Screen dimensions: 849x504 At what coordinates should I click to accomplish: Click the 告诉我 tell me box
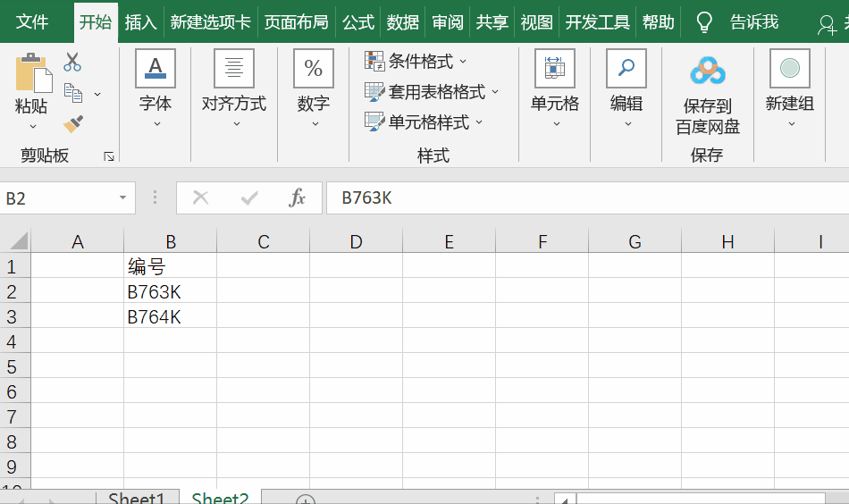(753, 22)
